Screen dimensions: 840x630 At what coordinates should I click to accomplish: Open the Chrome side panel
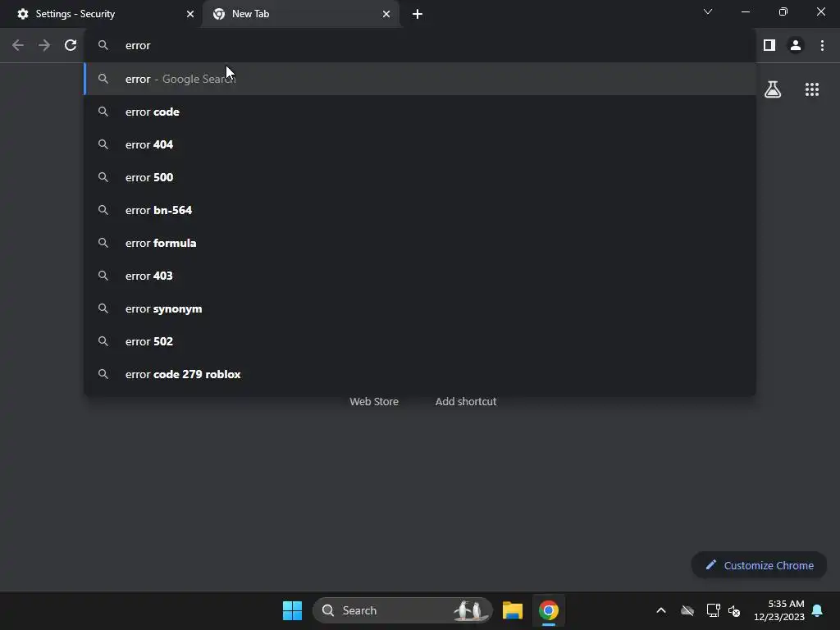tap(769, 46)
